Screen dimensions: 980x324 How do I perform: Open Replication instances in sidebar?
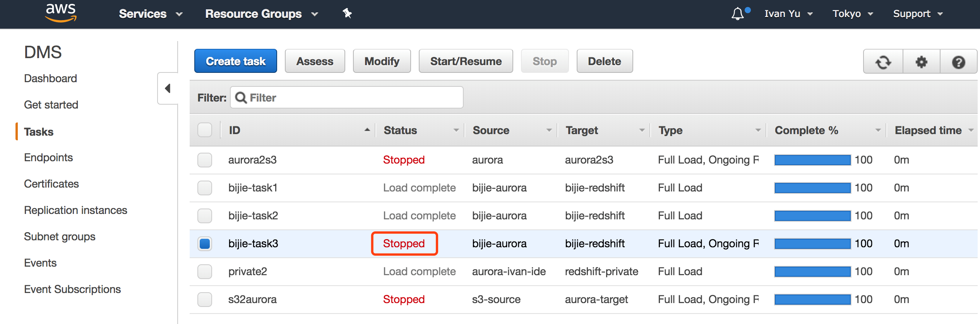coord(75,210)
